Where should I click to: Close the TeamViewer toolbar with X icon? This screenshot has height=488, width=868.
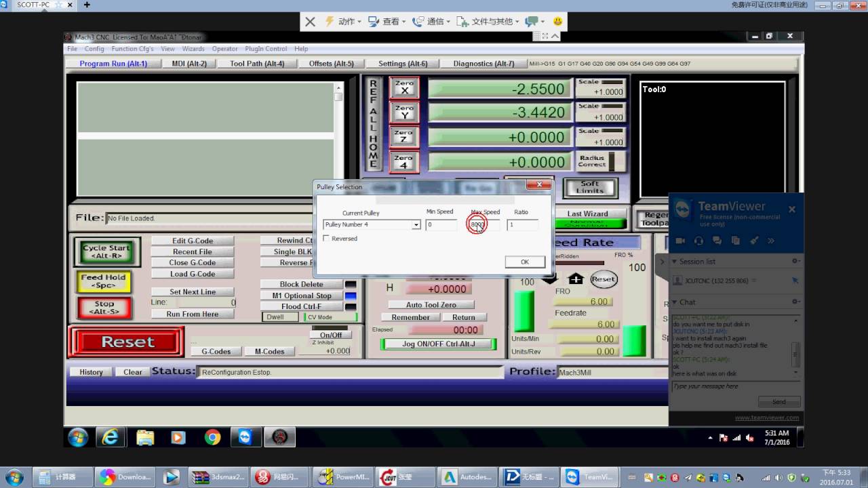[x=310, y=22]
